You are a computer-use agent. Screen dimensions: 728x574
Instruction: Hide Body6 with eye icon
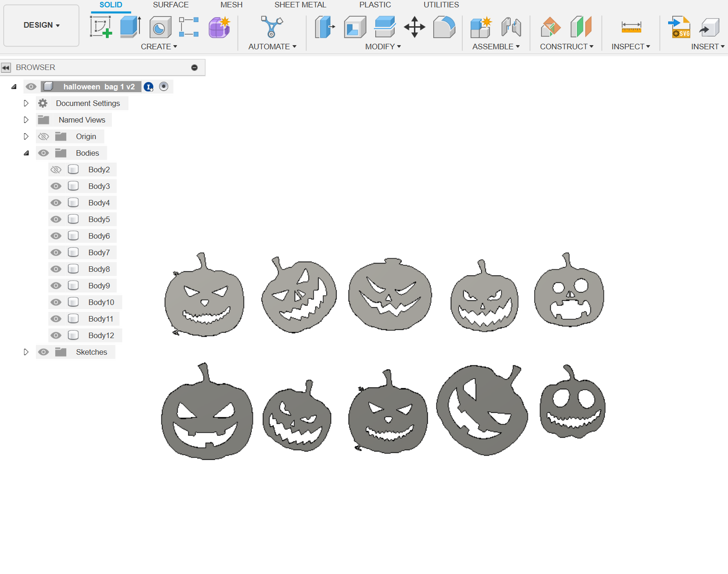click(x=56, y=236)
